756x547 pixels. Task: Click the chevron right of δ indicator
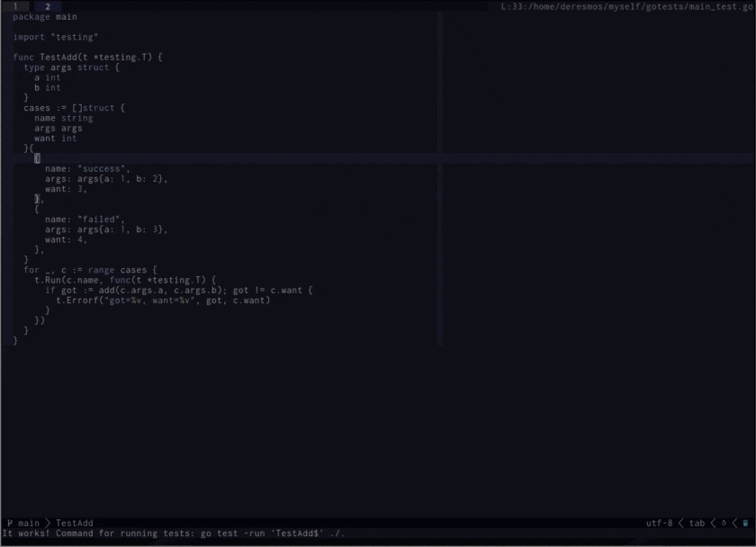pyautogui.click(x=734, y=523)
